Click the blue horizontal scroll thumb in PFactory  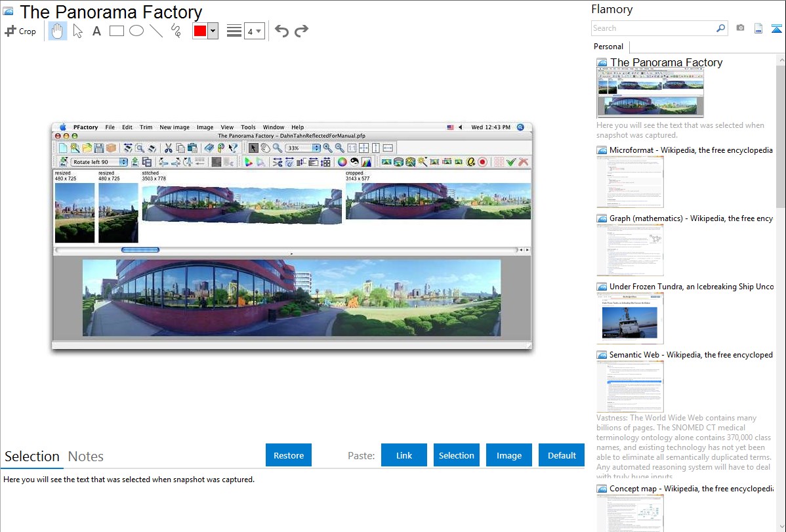[x=140, y=250]
